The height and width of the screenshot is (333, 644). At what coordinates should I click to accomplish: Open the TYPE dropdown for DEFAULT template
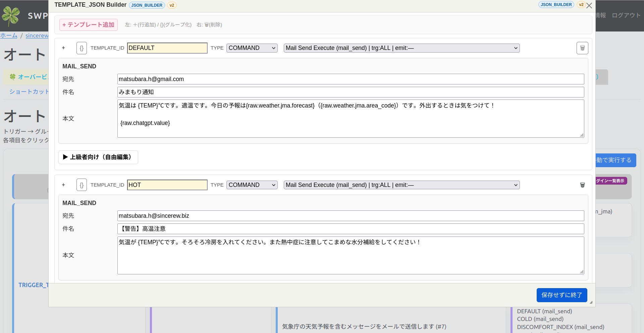pos(252,48)
